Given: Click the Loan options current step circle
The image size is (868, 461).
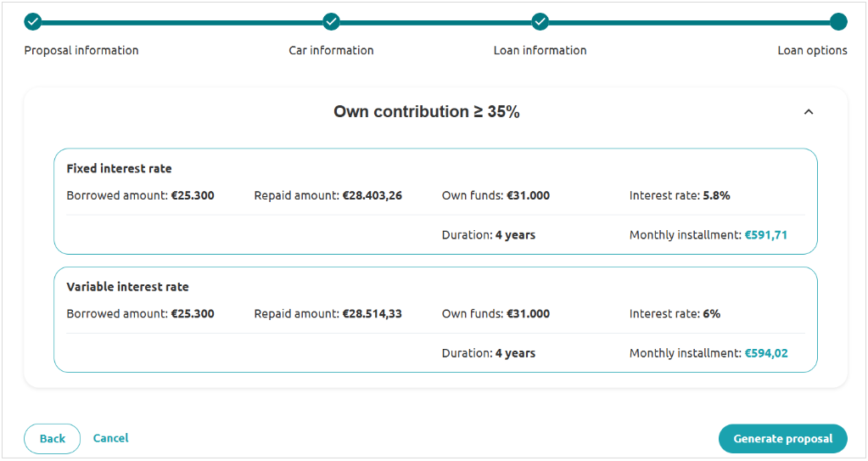Looking at the screenshot, I should 838,21.
